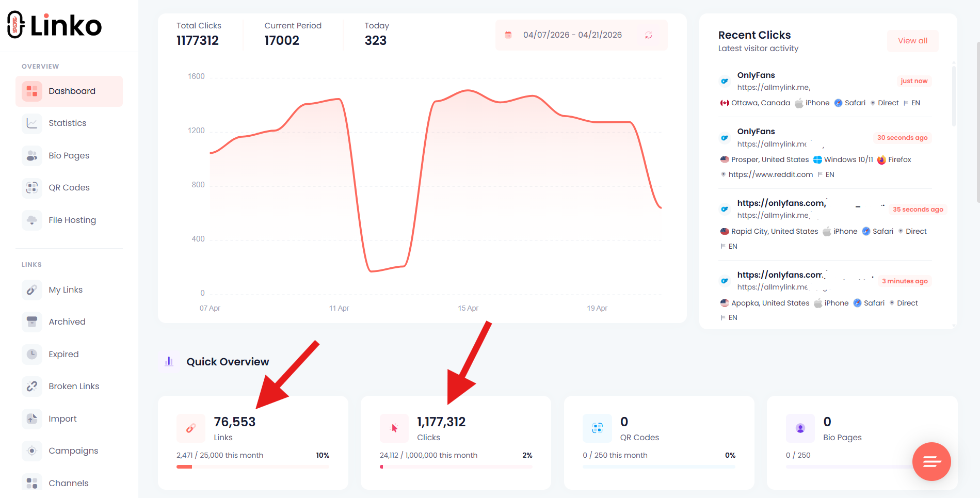980x498 pixels.
Task: Click the View all button in Recent Clicks
Action: (x=912, y=41)
